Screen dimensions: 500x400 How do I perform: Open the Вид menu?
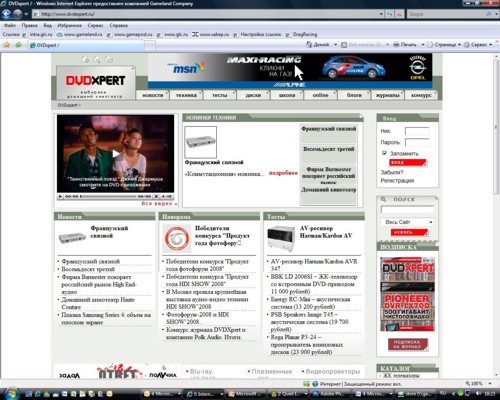(47, 25)
